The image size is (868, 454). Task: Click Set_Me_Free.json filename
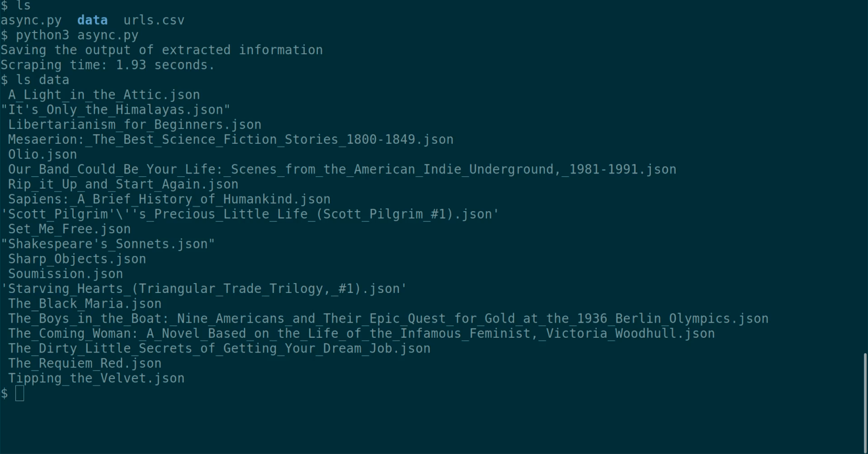pos(69,229)
